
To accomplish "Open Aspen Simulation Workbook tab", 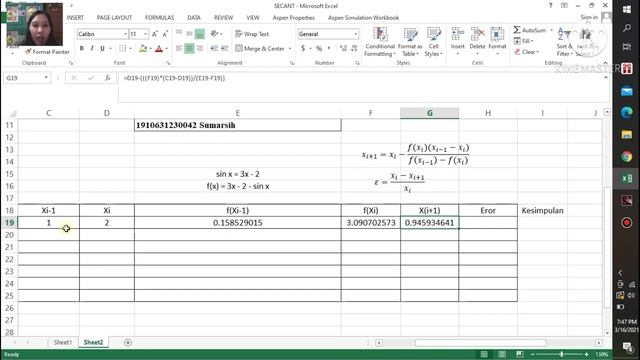I will [363, 18].
